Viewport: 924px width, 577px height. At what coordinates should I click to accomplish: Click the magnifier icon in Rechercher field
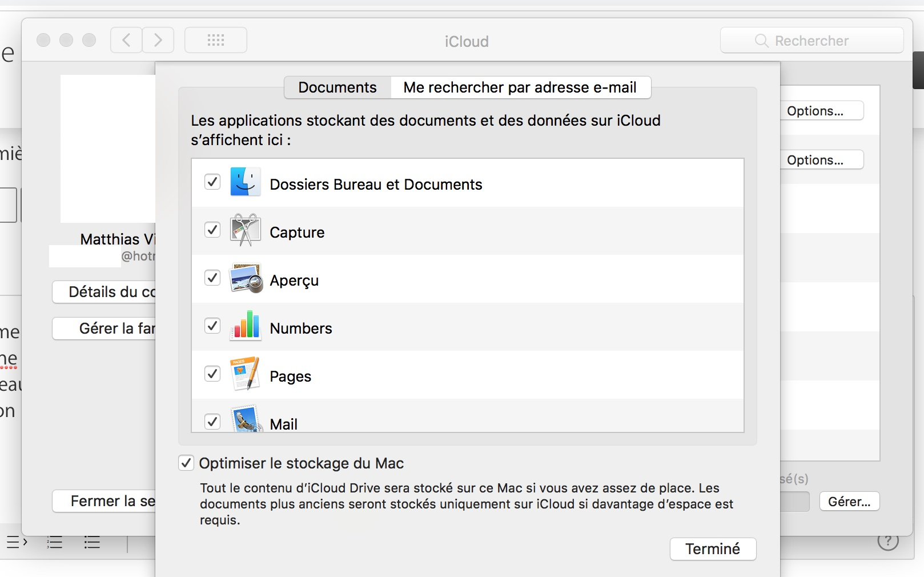pyautogui.click(x=761, y=41)
